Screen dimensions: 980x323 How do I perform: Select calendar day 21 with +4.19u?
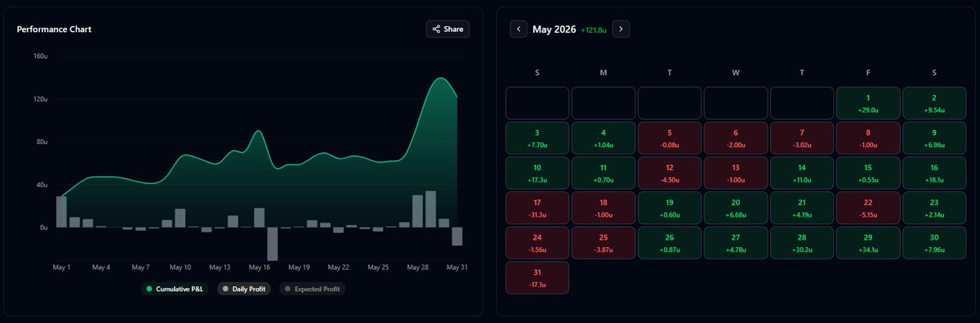tap(802, 208)
